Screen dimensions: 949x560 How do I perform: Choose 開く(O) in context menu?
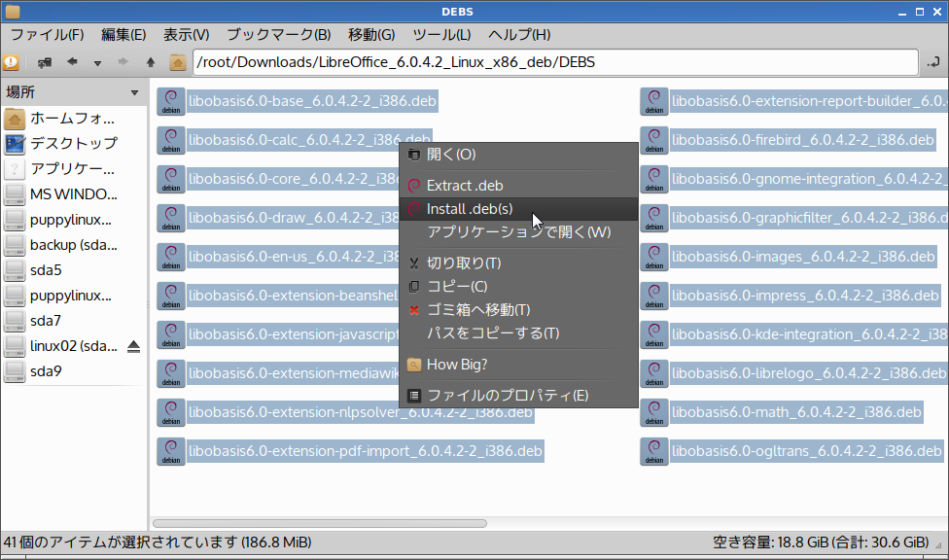click(518, 155)
